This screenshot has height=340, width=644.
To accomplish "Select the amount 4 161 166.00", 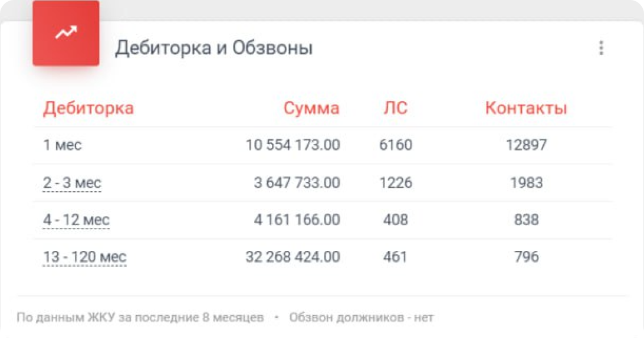I will 297,220.
